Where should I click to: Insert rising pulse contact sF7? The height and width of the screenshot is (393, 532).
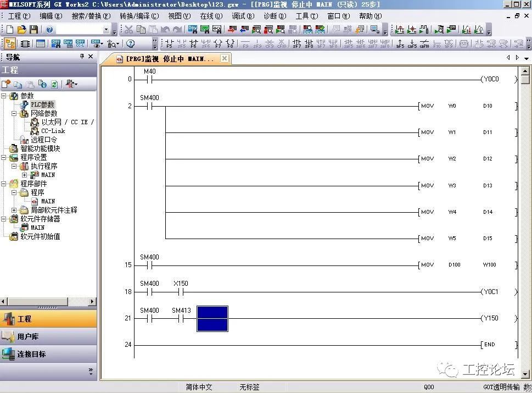click(x=296, y=44)
